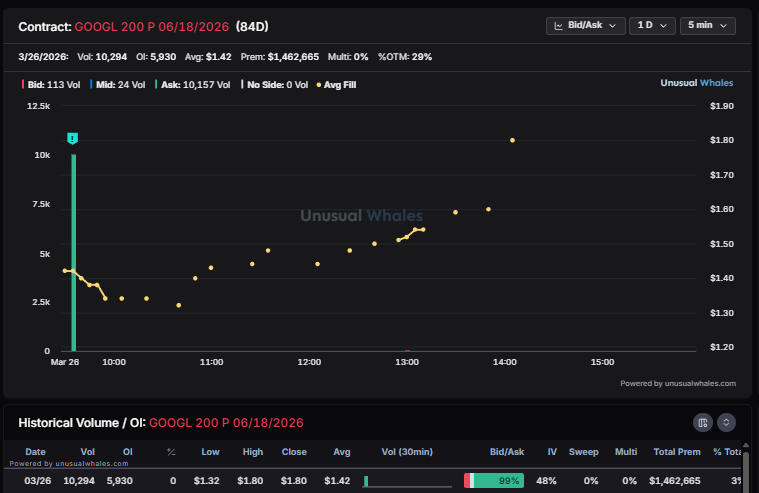This screenshot has height=493, width=759.
Task: Click the GOOGL 200 P link in Historical Volume title
Action: (226, 423)
